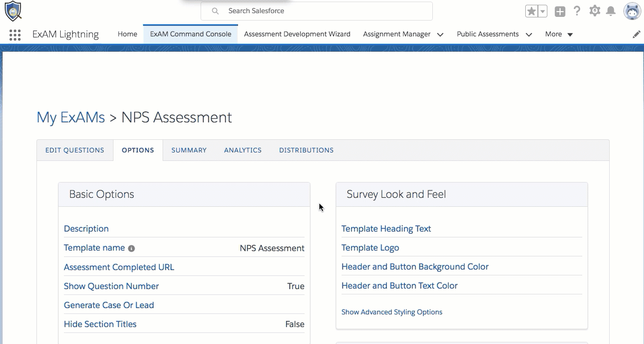This screenshot has height=344, width=644.
Task: Open the Public Assessments tab
Action: pos(488,34)
